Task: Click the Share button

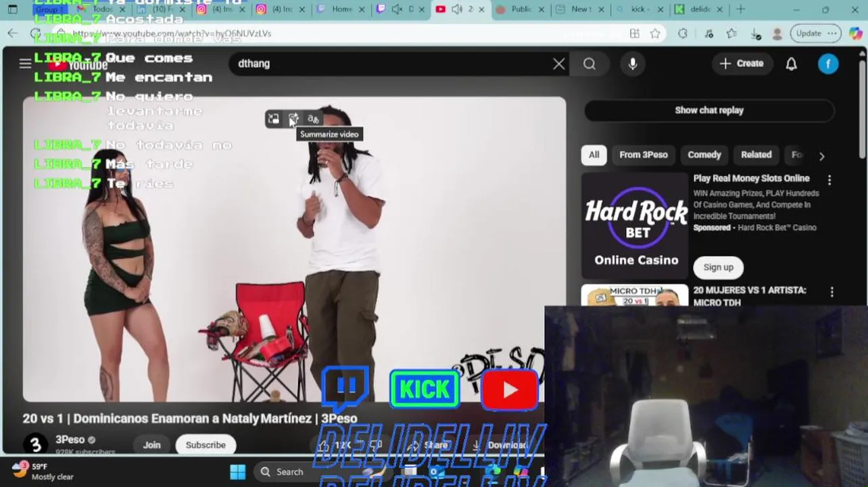Action: 428,445
